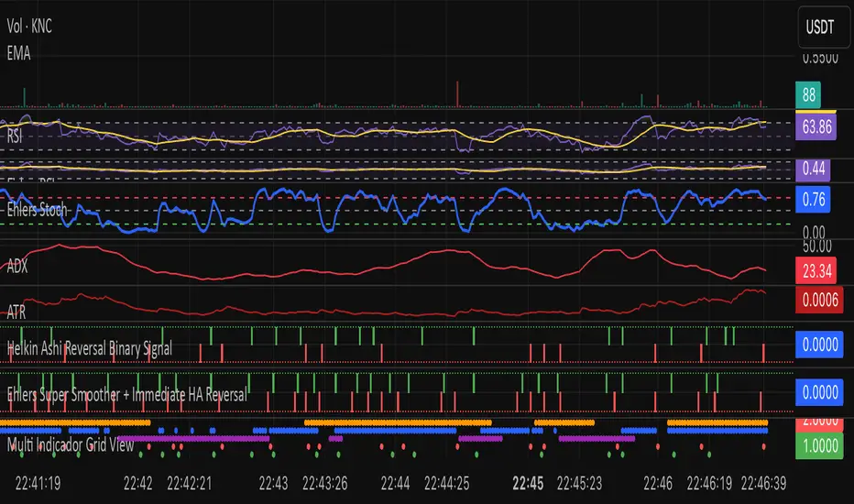Image resolution: width=854 pixels, height=504 pixels.
Task: Click the 22:45 bold time axis label
Action: click(x=530, y=480)
